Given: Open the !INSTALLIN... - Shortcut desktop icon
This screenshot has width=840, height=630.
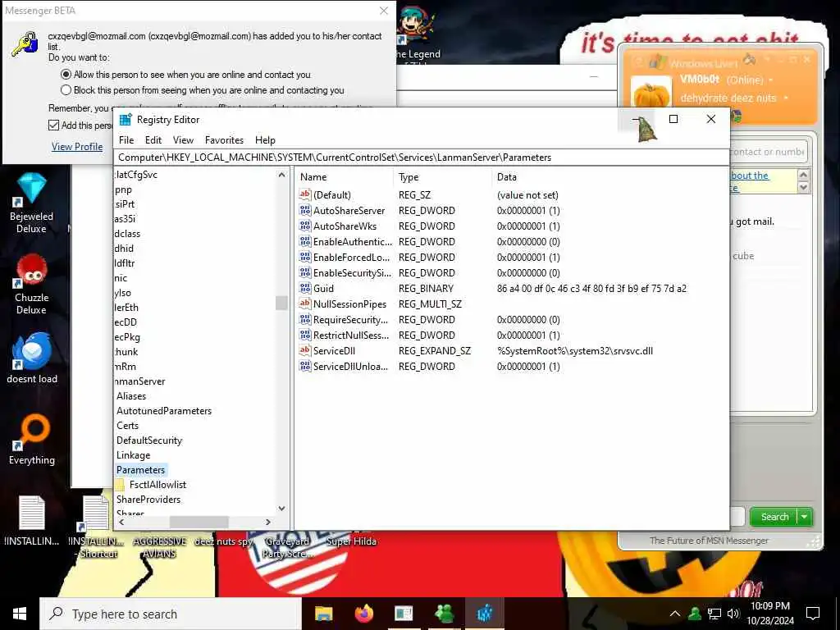Looking at the screenshot, I should (97, 527).
